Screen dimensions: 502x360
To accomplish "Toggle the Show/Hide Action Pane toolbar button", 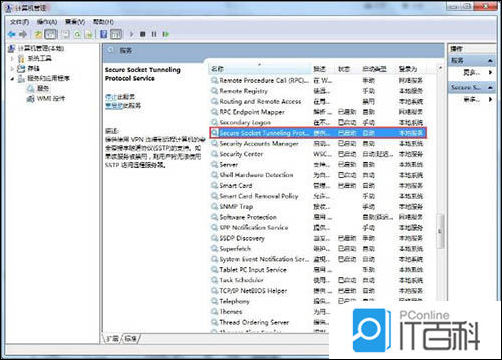I will point(116,34).
